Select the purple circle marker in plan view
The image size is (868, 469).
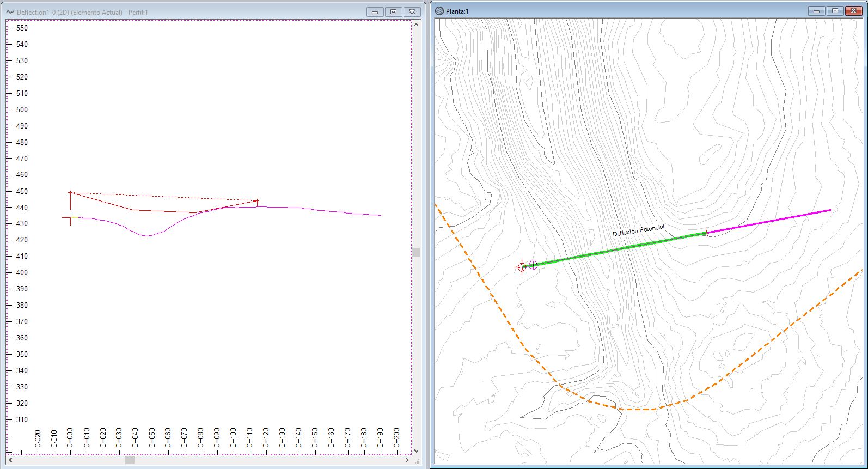(x=533, y=265)
